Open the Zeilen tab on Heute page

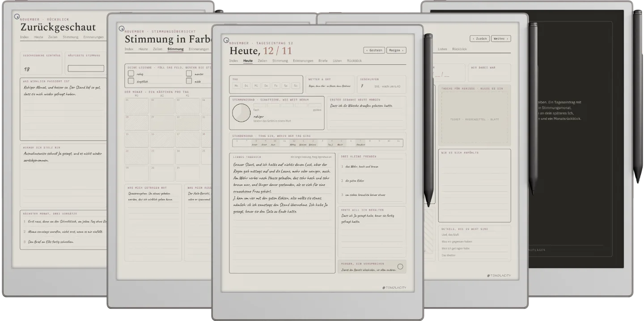coord(262,60)
